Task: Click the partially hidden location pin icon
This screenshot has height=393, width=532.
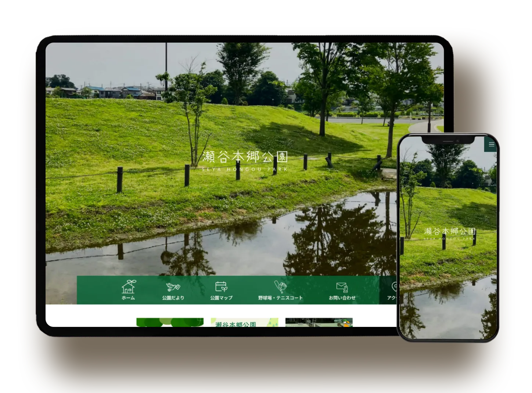Action: (394, 286)
